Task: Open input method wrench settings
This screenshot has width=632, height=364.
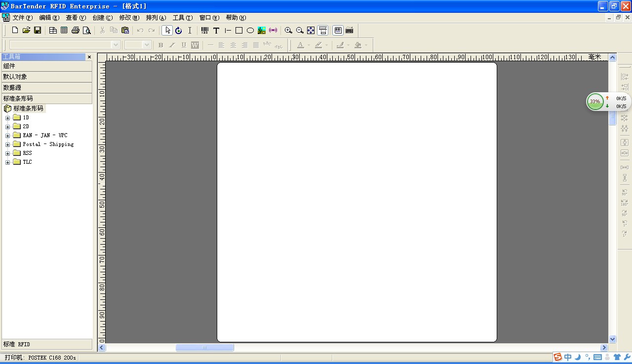Action: pyautogui.click(x=627, y=357)
